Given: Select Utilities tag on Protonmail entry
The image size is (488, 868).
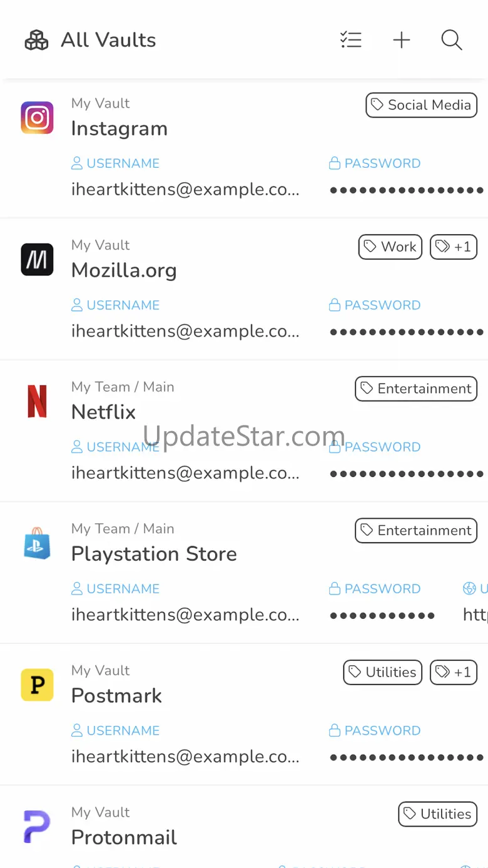Looking at the screenshot, I should [438, 814].
